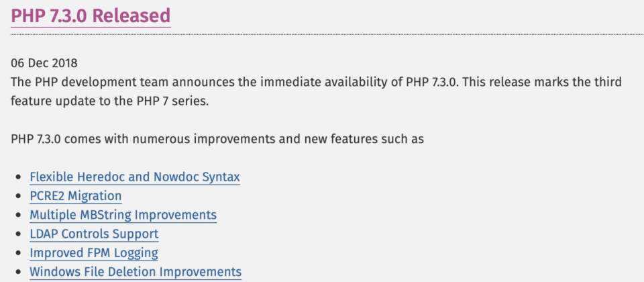Click the sentence "PHP 7.3.0 comes with numerous improvements"
Screen dimensions: 644x282
click(x=217, y=140)
